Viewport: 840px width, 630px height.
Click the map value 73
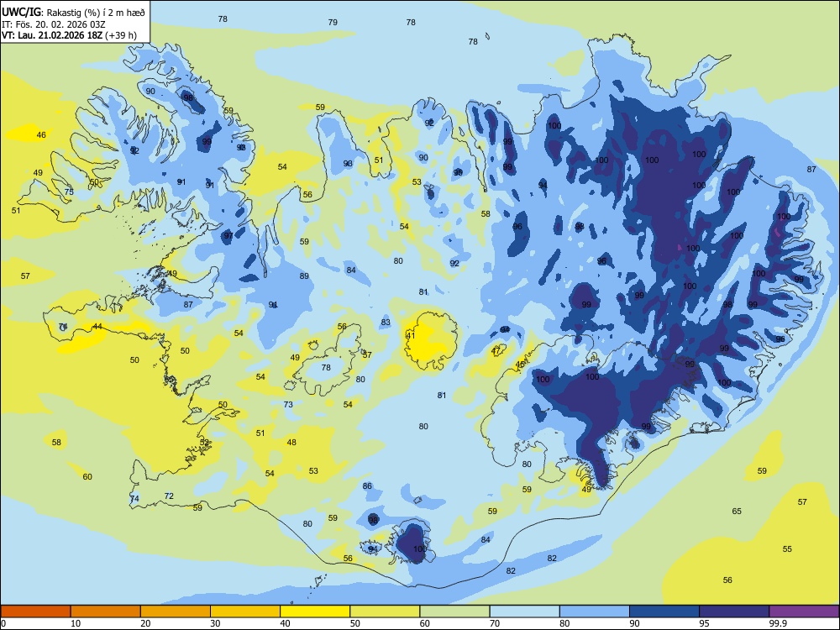(x=288, y=405)
